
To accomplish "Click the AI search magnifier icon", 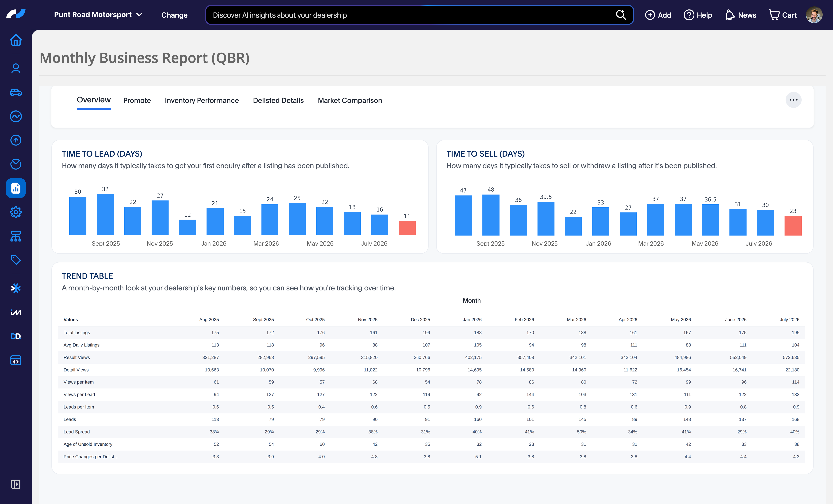I will coord(621,15).
